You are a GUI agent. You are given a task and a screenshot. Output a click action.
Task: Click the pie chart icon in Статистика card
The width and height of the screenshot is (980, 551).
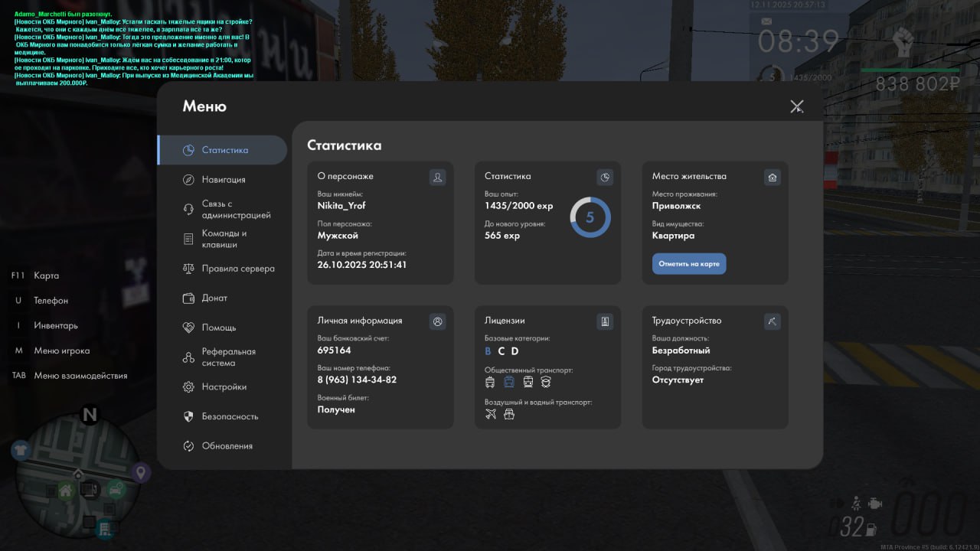(x=605, y=178)
